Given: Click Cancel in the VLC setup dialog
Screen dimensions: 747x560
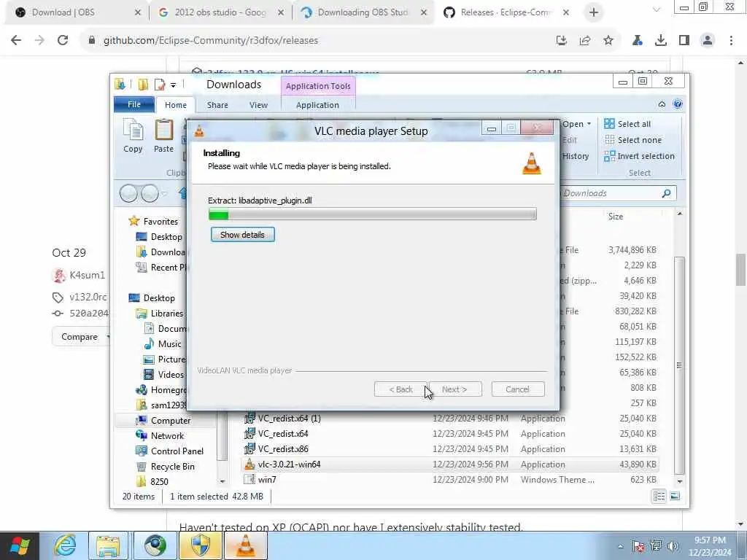Looking at the screenshot, I should click(517, 389).
